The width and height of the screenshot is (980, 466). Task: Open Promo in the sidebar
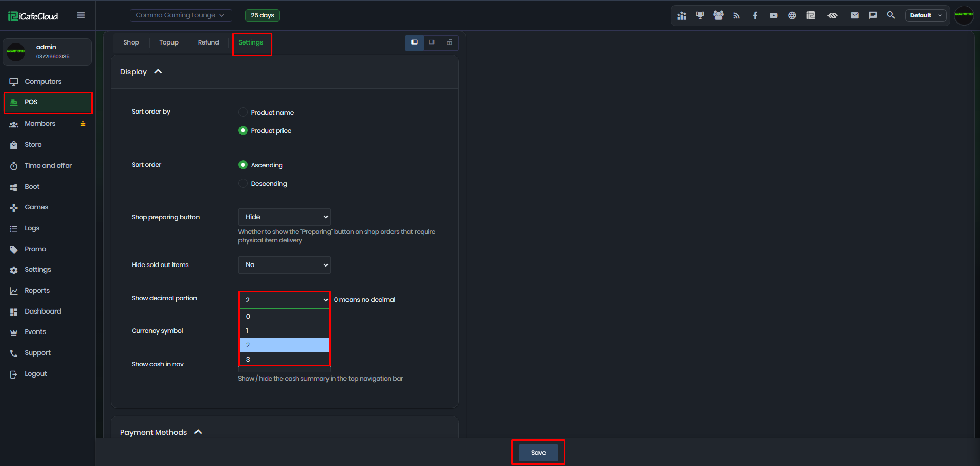click(x=48, y=249)
